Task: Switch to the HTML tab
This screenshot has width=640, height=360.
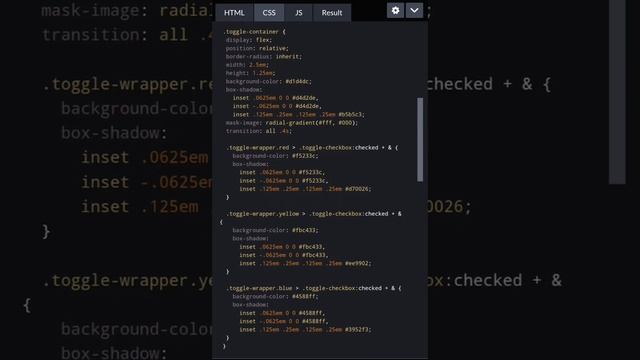Action: coord(234,13)
